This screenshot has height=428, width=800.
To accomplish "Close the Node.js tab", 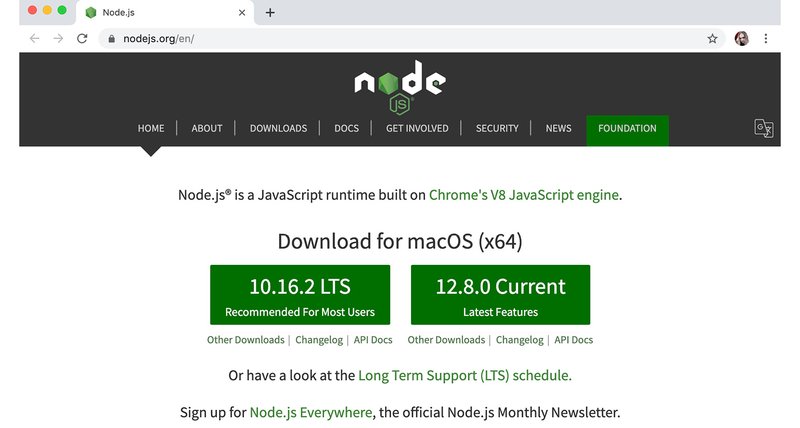I will point(242,13).
